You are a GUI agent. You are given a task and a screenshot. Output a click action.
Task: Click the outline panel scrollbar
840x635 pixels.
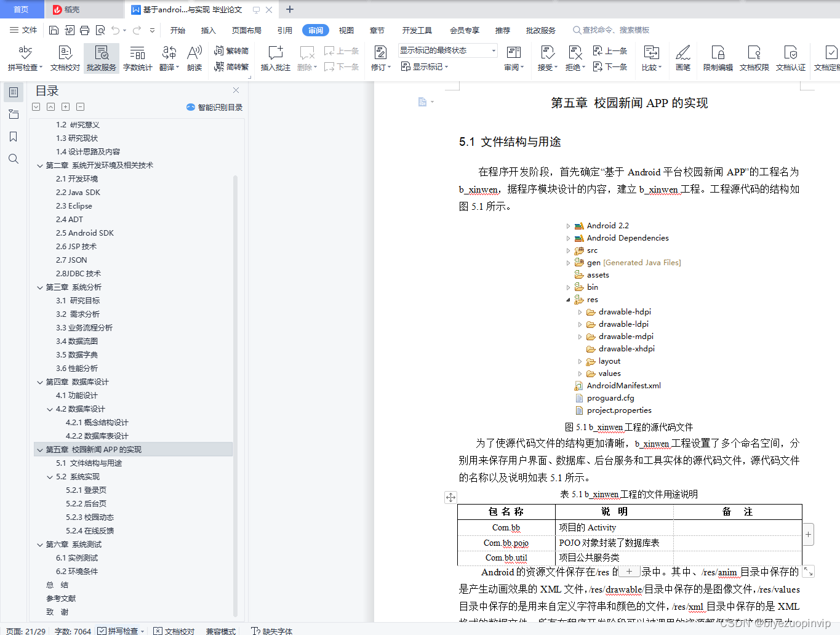click(x=235, y=395)
